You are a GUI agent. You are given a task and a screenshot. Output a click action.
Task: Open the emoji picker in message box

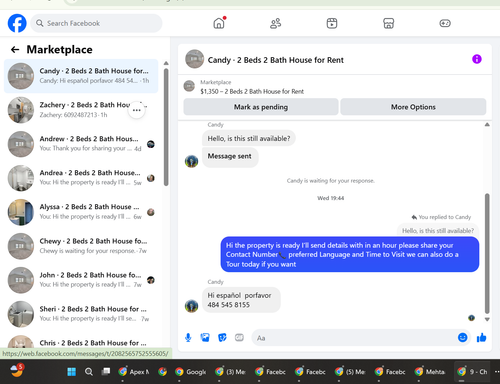click(x=463, y=338)
